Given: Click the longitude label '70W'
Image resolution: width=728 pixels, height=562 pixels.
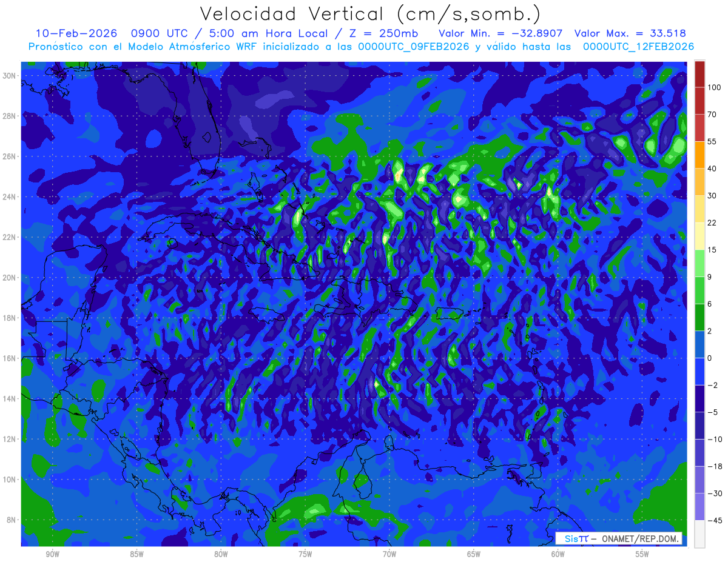Looking at the screenshot, I should (389, 555).
